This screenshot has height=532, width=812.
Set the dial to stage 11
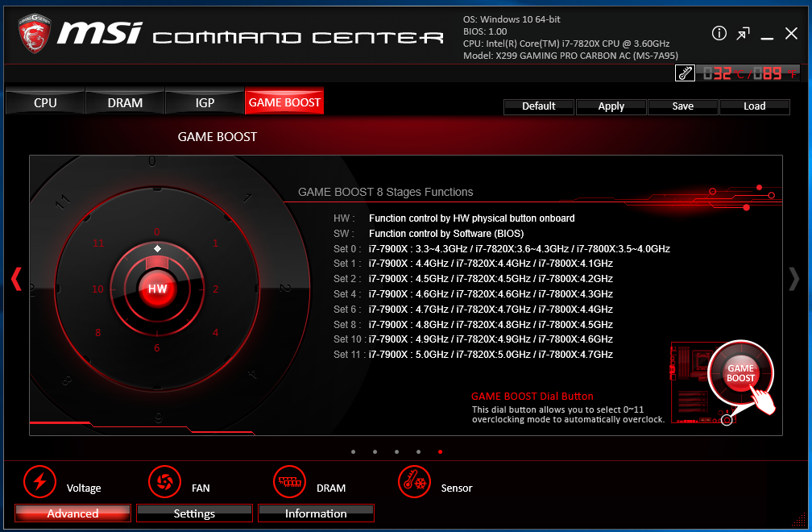(x=98, y=243)
